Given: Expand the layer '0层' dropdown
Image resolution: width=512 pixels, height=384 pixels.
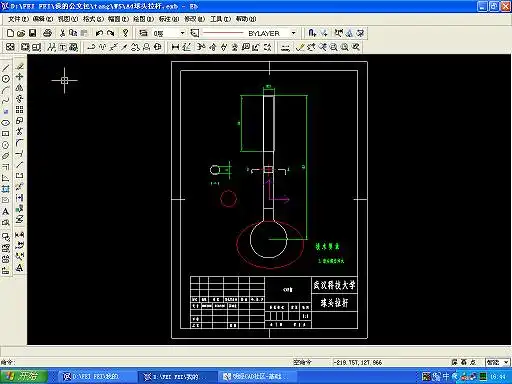Looking at the screenshot, I should [182, 33].
